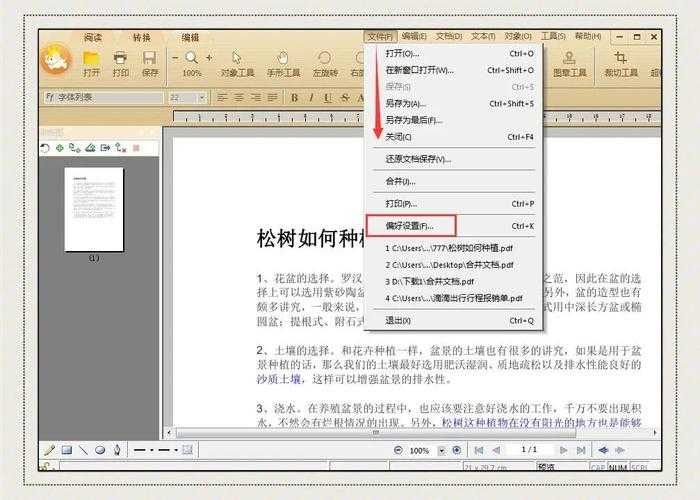Image resolution: width=700 pixels, height=500 pixels.
Task: Click the 100% magnifier icon in top toolbar
Action: point(192,58)
